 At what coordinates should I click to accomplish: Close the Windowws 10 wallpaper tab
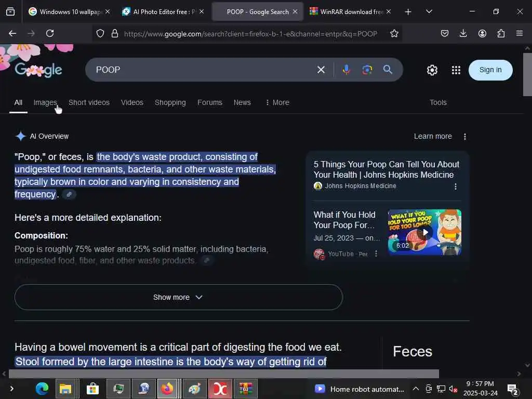108,11
